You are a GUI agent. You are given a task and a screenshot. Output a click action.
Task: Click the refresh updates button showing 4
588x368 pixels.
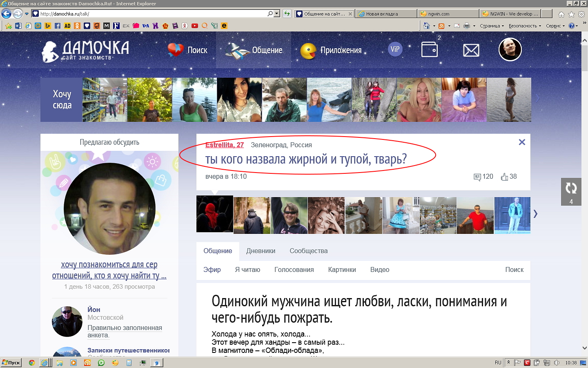tap(571, 192)
